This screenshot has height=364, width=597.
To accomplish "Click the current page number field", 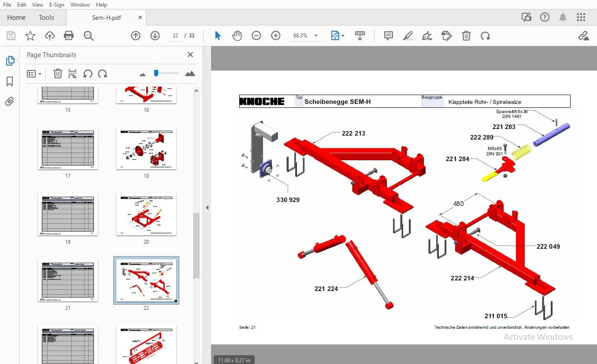I will click(x=175, y=36).
